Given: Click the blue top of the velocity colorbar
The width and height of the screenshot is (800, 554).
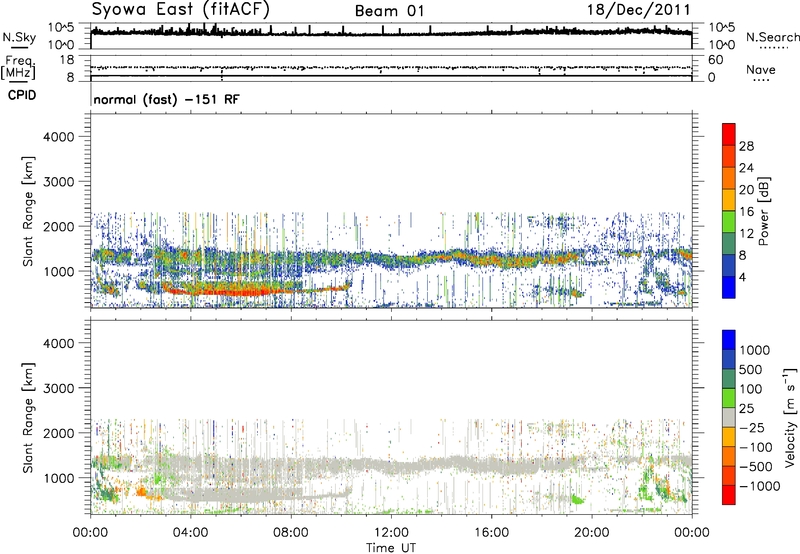Looking at the screenshot, I should click(x=729, y=340).
